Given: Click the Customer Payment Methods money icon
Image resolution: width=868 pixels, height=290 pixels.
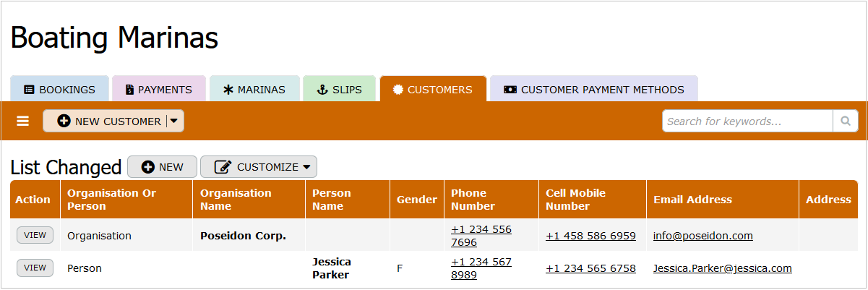Looking at the screenshot, I should (x=510, y=90).
